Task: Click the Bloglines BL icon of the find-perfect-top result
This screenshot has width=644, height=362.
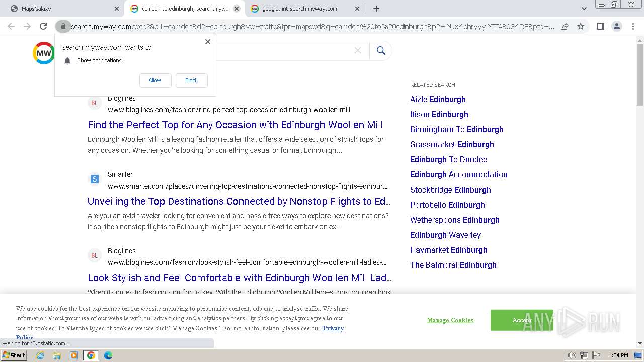Action: 94,103
